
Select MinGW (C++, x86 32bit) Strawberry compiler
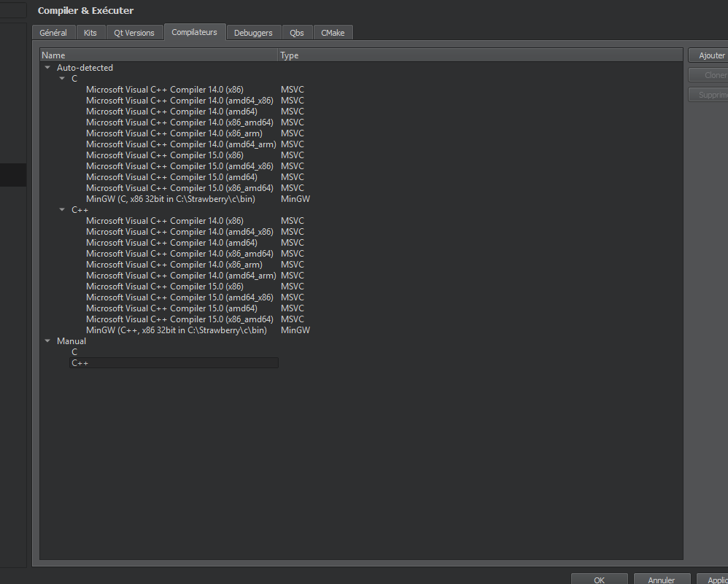[x=177, y=330]
